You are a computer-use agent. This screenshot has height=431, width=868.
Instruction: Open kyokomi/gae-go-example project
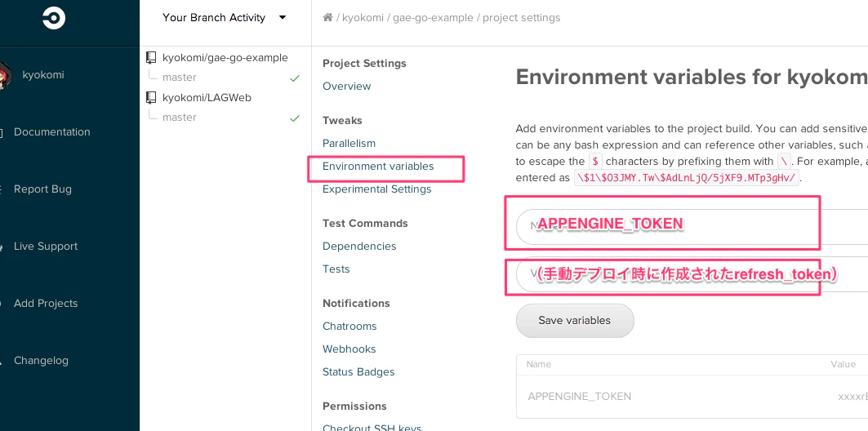[225, 57]
